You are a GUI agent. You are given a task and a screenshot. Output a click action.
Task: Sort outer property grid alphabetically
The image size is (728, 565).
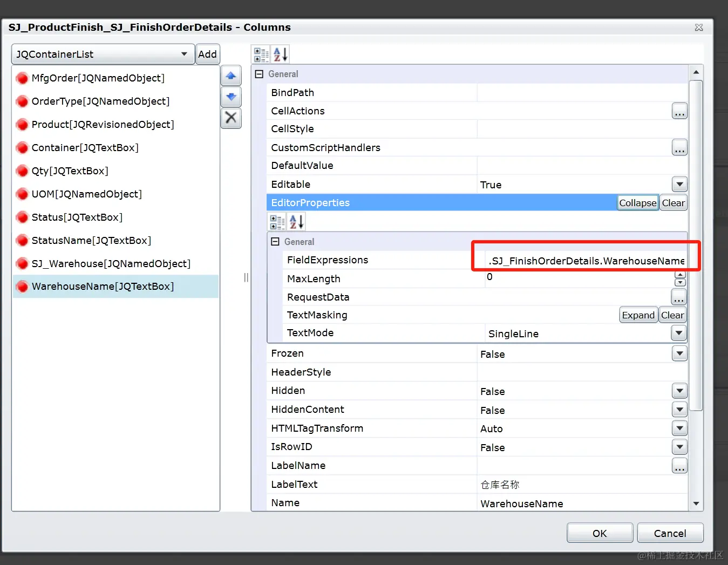pyautogui.click(x=281, y=55)
